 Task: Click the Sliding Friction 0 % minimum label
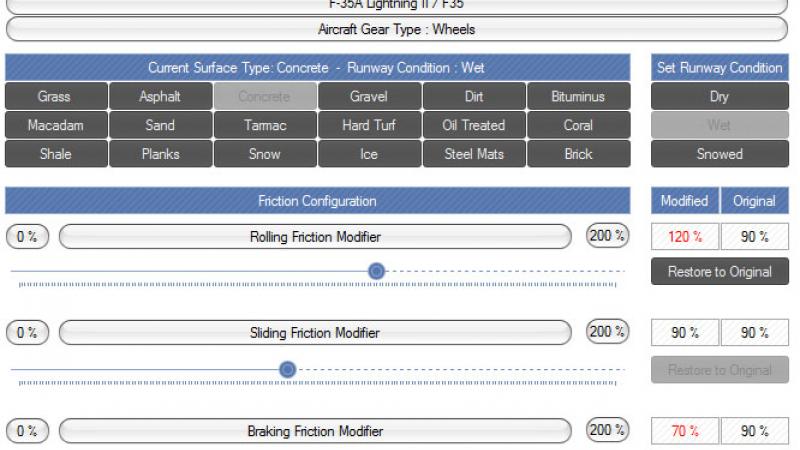point(28,333)
